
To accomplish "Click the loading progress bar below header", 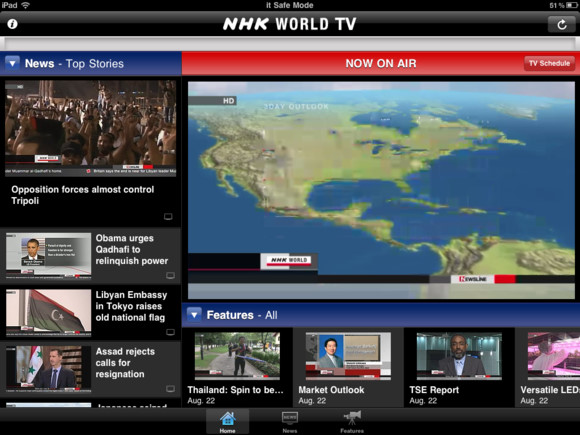I will tap(290, 44).
